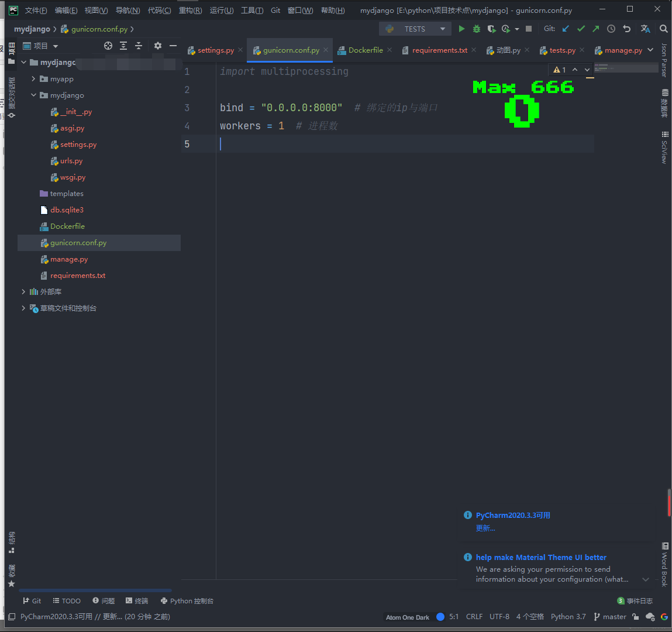Screen dimensions: 672x632
Task: Collapse the root mydjango project node
Action: click(23, 63)
